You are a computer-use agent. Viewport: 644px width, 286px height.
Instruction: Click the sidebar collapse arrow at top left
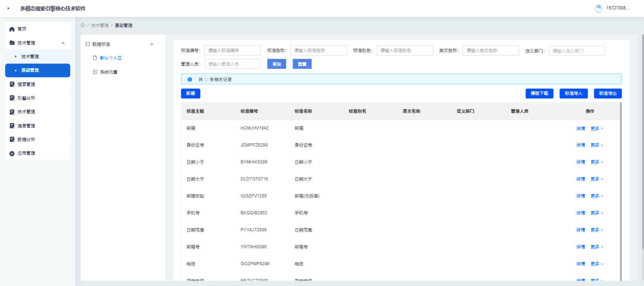pos(8,8)
